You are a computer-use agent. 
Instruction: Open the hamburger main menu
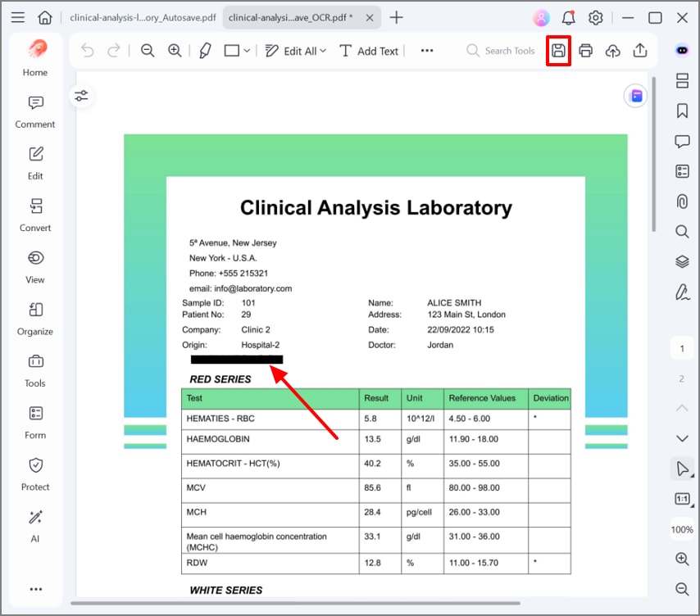click(18, 17)
